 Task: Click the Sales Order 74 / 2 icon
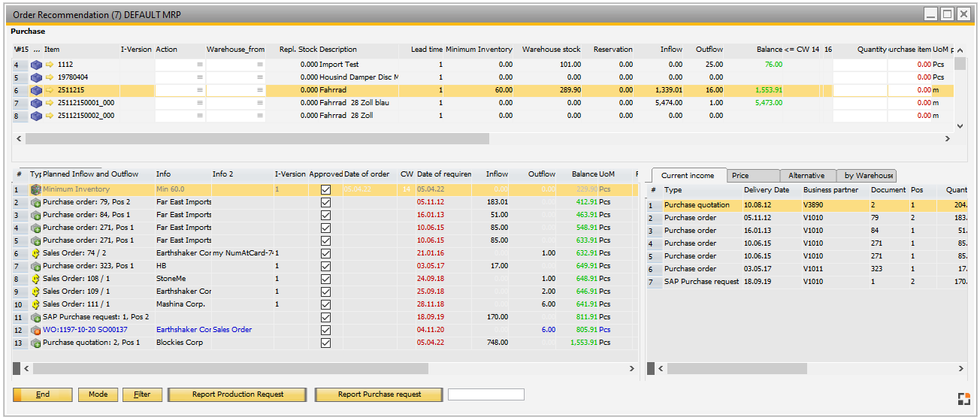(x=35, y=254)
